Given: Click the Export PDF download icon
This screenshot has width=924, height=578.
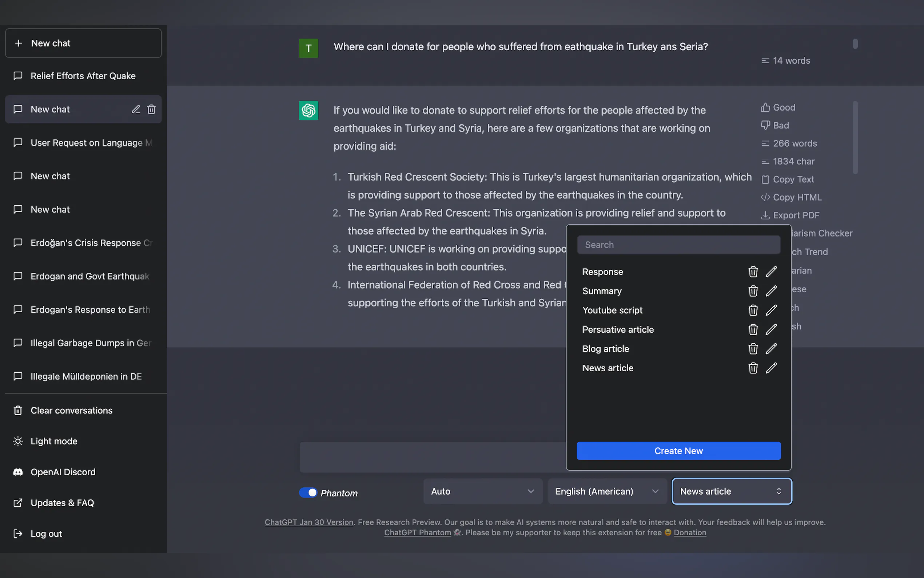Looking at the screenshot, I should pyautogui.click(x=765, y=215).
